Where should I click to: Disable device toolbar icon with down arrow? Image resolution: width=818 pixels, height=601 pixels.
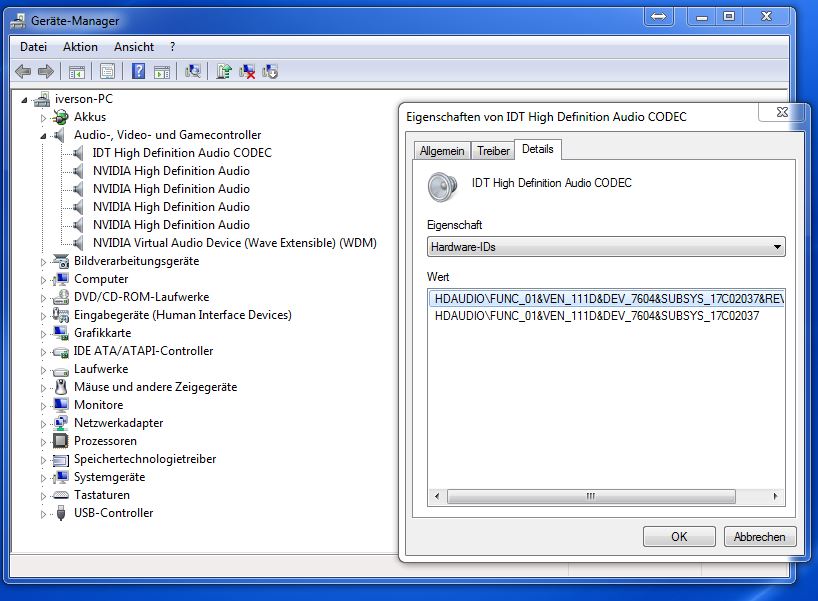[x=270, y=71]
